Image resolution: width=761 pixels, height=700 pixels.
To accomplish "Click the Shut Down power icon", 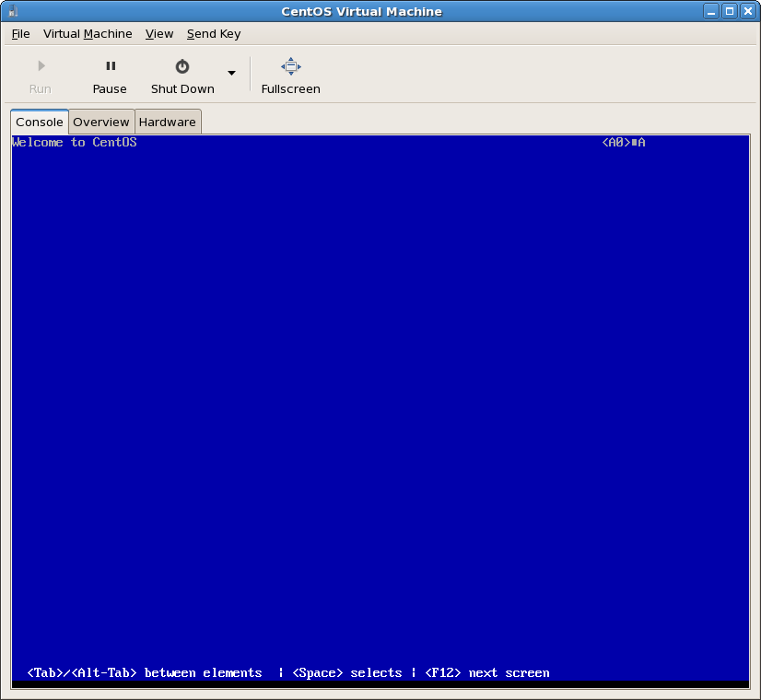I will [x=182, y=66].
